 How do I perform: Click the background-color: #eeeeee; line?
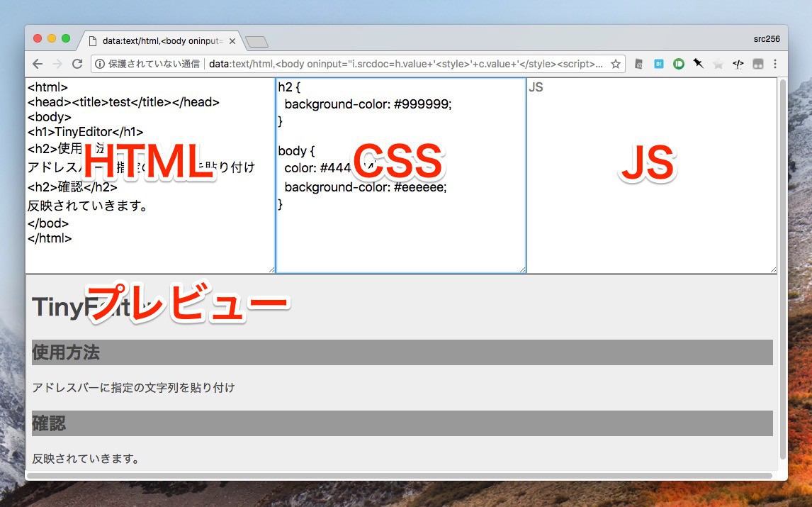[366, 186]
